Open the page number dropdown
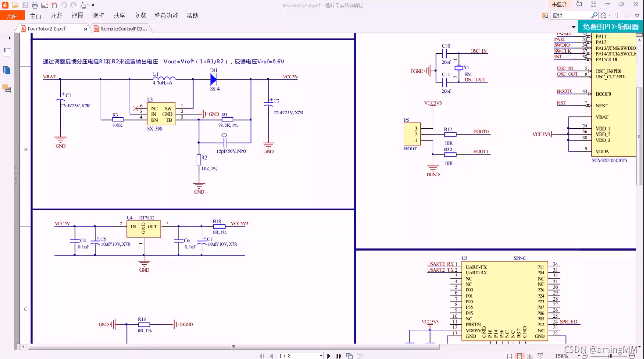Viewport: 644px width, 359px height. [x=321, y=356]
